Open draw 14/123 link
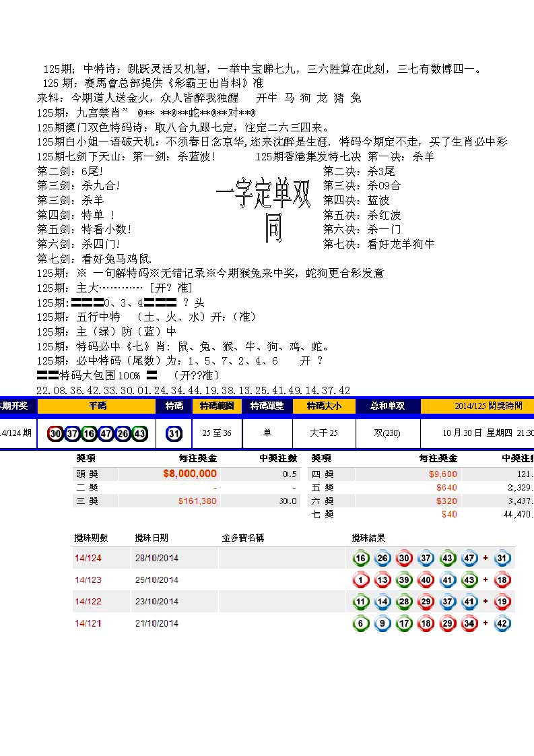 (88, 579)
